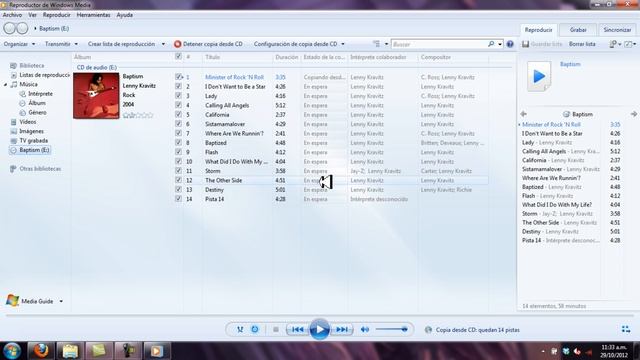
Task: Uncheck track 3 Lady
Action: point(178,96)
